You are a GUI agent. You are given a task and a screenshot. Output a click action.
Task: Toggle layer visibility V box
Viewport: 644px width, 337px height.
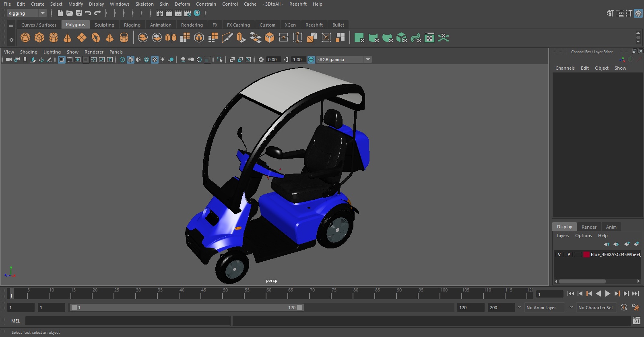point(559,254)
